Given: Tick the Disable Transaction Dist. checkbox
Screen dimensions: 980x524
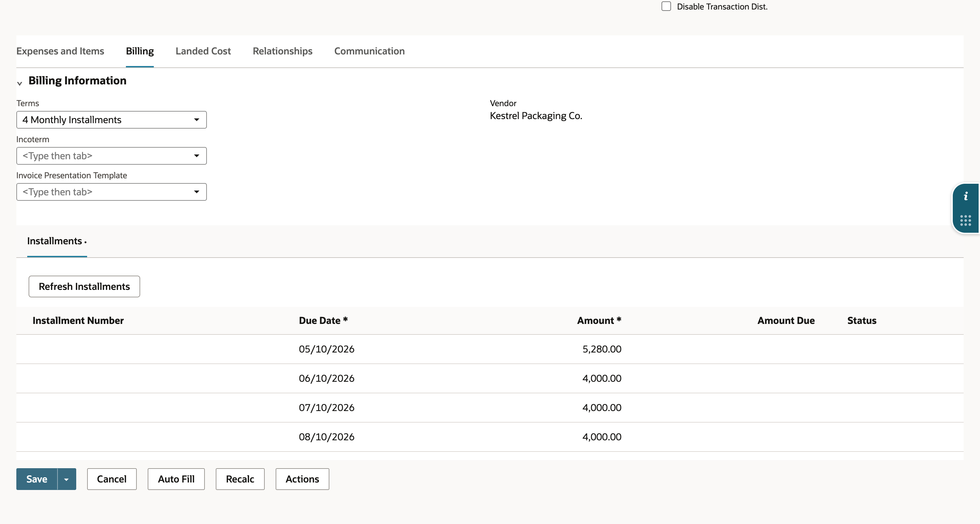Looking at the screenshot, I should click(666, 6).
